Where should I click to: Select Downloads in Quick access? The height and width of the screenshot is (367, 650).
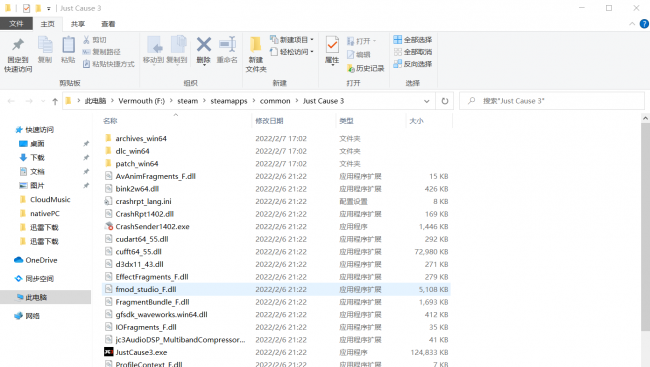pyautogui.click(x=37, y=158)
